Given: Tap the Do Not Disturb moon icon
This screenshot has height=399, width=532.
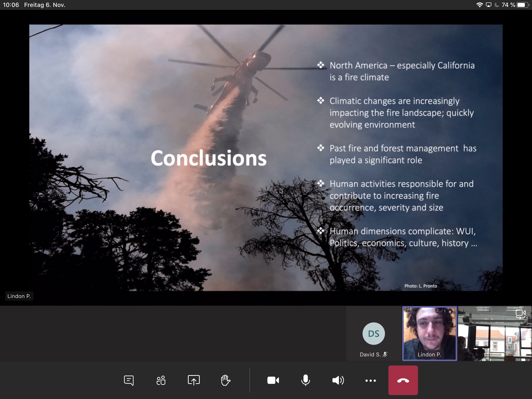Looking at the screenshot, I should pos(497,5).
